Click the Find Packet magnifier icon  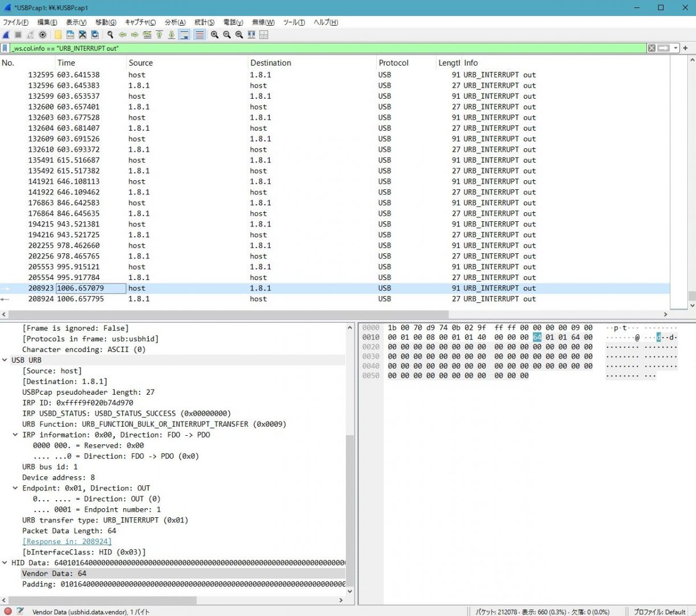110,35
